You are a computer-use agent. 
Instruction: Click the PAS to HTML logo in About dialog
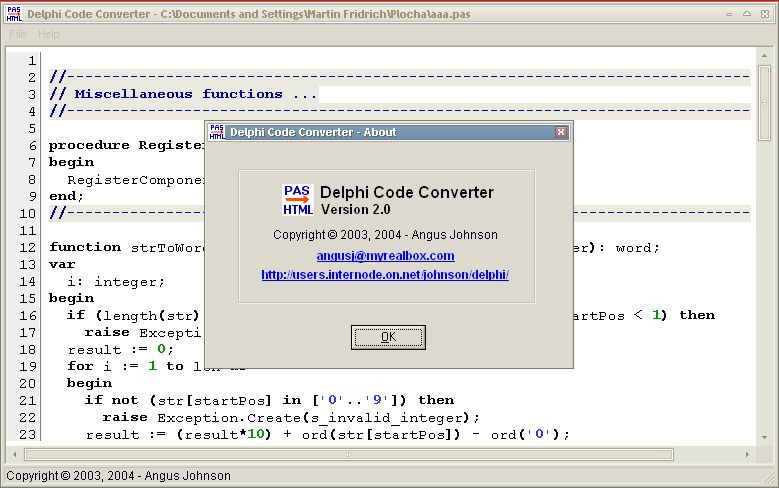point(298,200)
